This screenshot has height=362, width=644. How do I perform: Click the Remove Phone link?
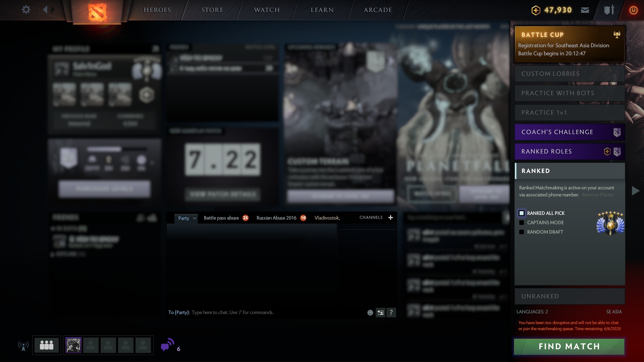pos(597,195)
